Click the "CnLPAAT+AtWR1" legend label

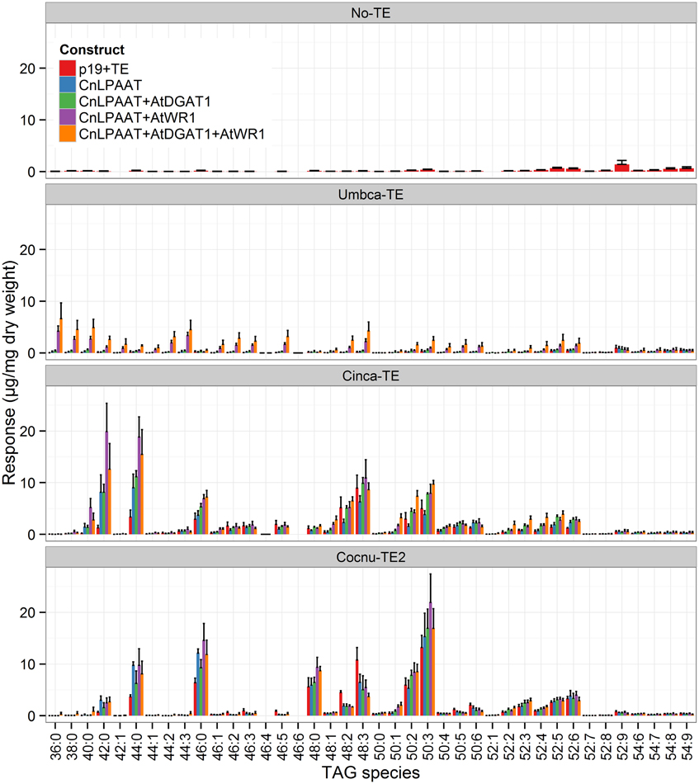138,118
